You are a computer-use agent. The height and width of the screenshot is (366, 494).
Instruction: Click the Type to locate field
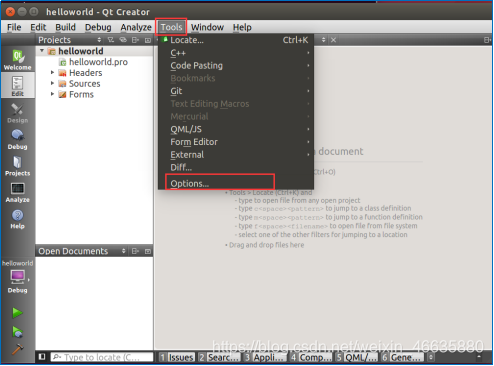coord(102,357)
